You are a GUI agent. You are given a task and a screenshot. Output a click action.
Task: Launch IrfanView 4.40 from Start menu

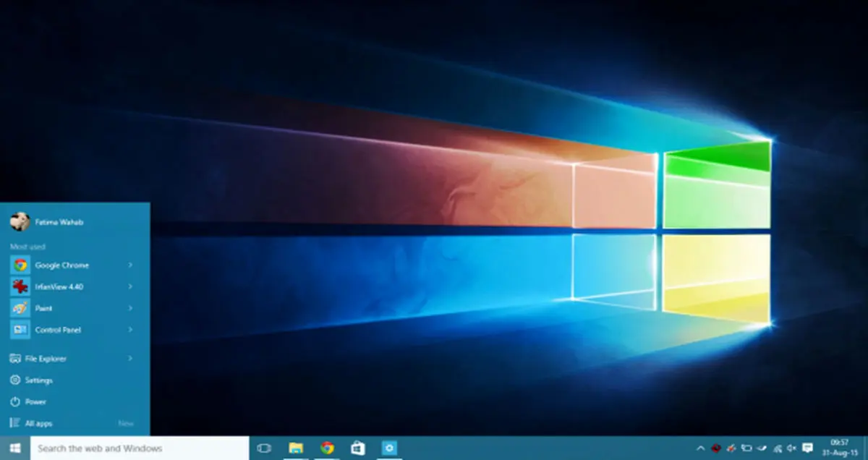[x=59, y=287]
